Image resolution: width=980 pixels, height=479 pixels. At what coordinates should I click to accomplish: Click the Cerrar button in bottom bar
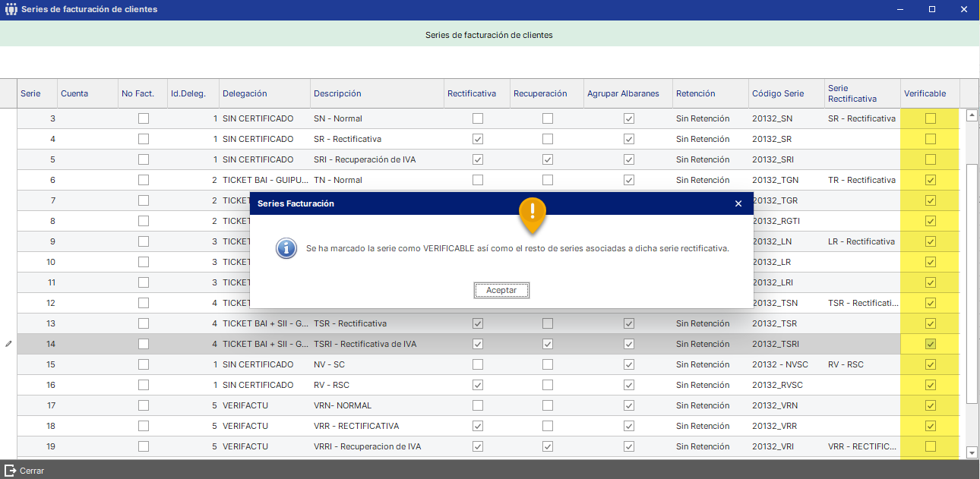coord(24,471)
